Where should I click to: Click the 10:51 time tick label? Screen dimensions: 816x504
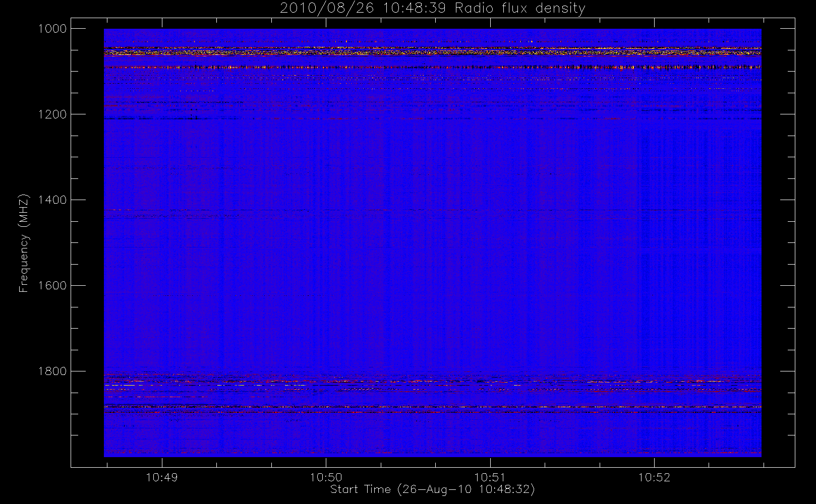[490, 477]
